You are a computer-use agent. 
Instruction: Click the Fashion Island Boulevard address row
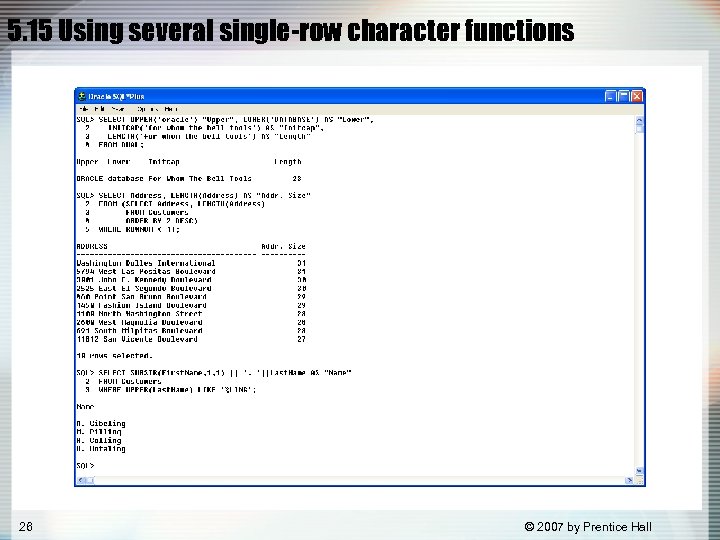191,305
